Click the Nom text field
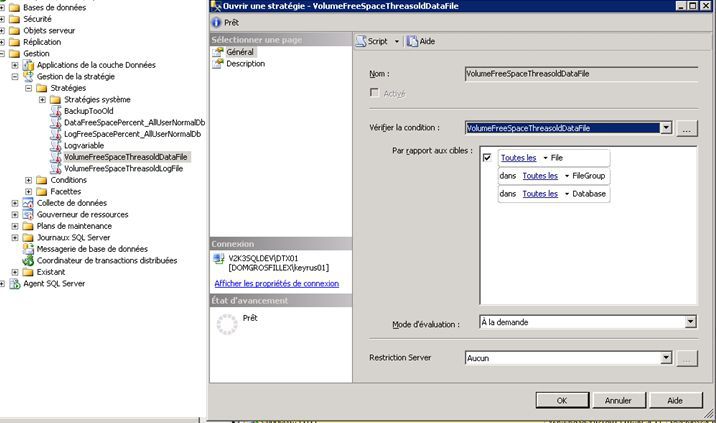Image resolution: width=716 pixels, height=423 pixels. click(x=581, y=74)
